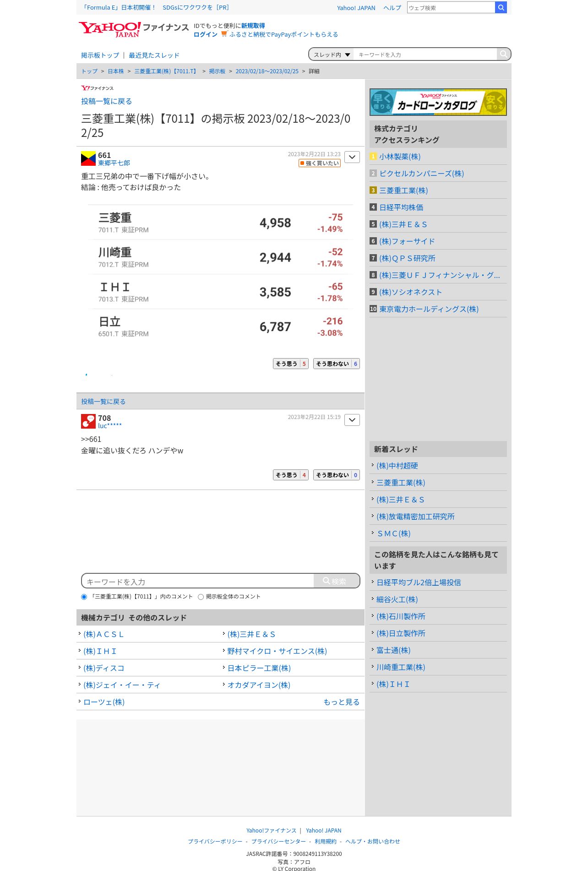This screenshot has width=588, height=871.
Task: Select 「三菱重工業(株)【7011】」内のコメント radio button
Action: pos(84,597)
